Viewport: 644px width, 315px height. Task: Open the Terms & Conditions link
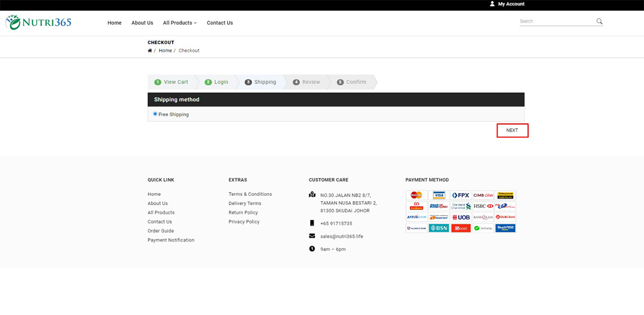click(250, 194)
